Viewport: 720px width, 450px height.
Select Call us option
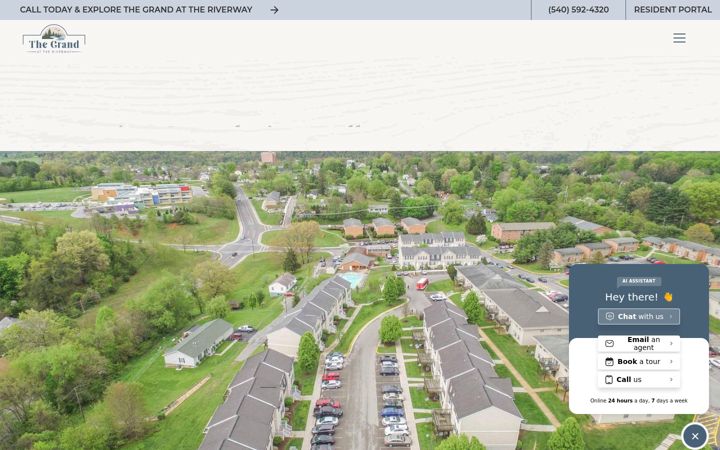(638, 380)
